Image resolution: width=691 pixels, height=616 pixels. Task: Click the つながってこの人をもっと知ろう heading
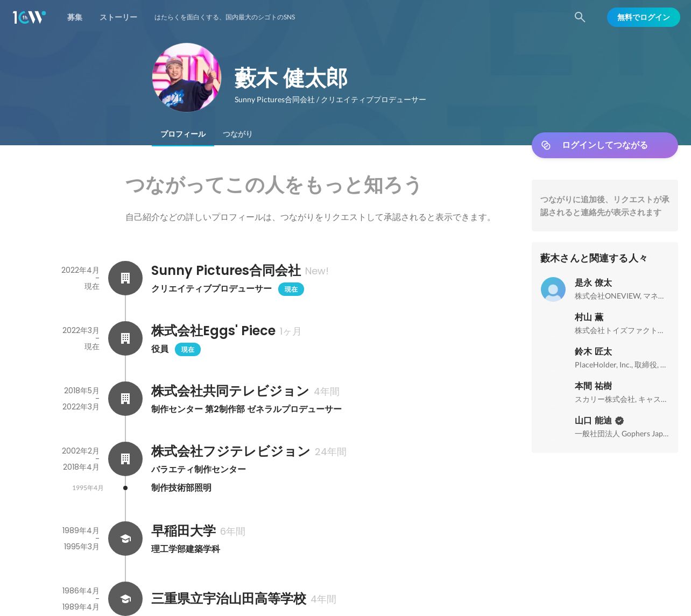coord(273,185)
